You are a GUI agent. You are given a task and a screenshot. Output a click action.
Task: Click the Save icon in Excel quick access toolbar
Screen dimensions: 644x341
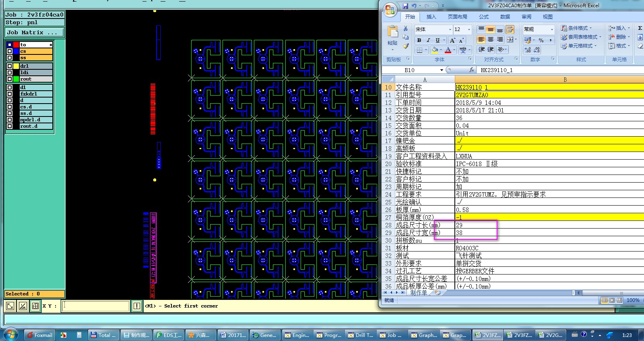tap(405, 6)
